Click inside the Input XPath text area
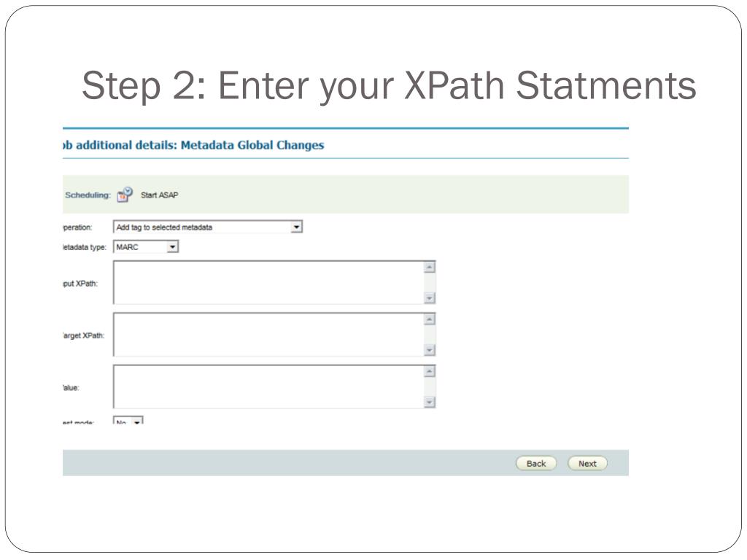 point(268,282)
